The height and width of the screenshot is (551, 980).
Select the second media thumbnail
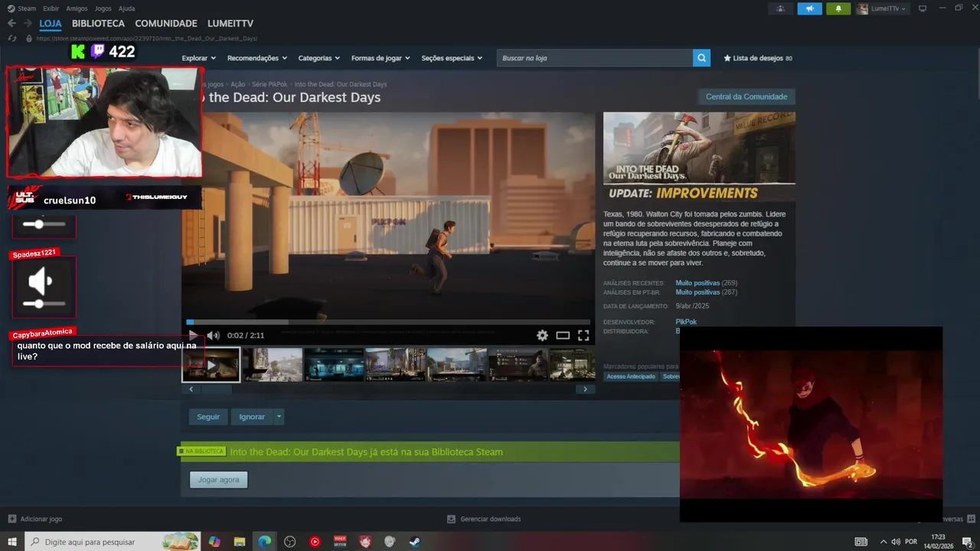pos(273,364)
